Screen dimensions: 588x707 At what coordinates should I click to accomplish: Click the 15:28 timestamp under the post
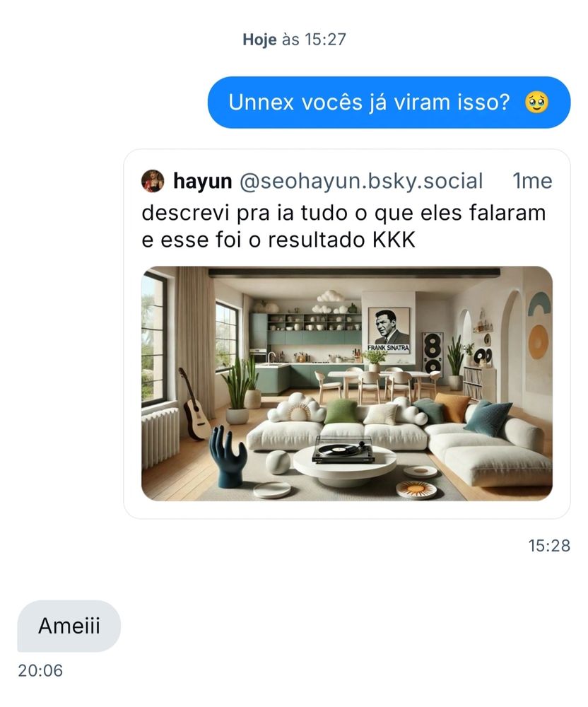(x=549, y=546)
